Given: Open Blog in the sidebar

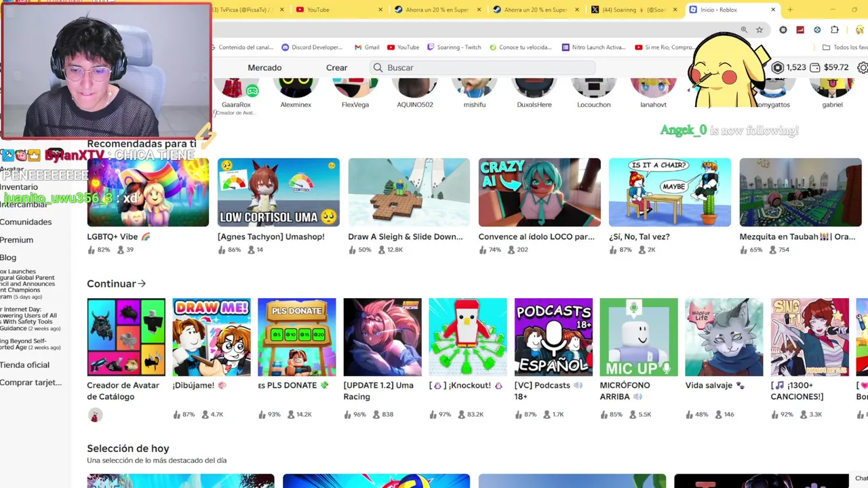Looking at the screenshot, I should [8, 258].
